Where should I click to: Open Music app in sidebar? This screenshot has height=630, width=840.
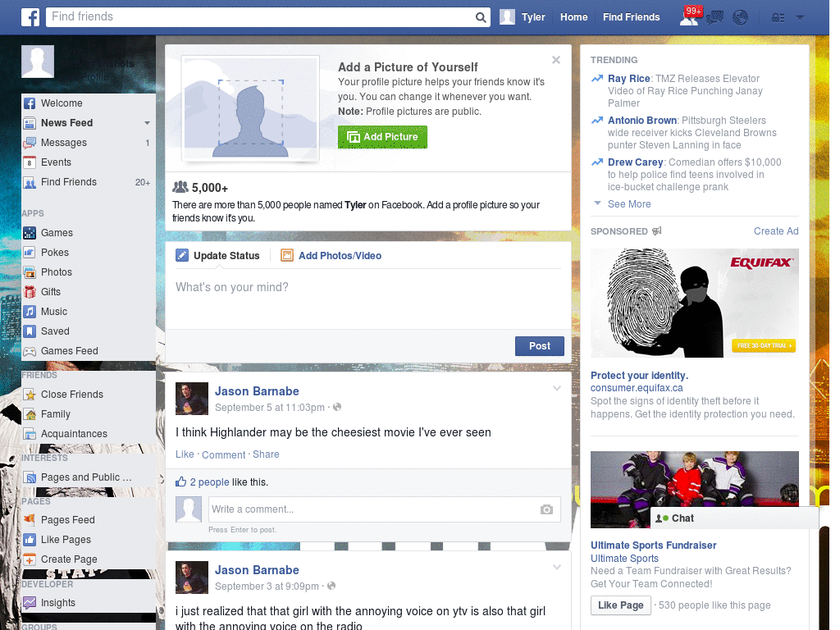[x=89, y=311]
